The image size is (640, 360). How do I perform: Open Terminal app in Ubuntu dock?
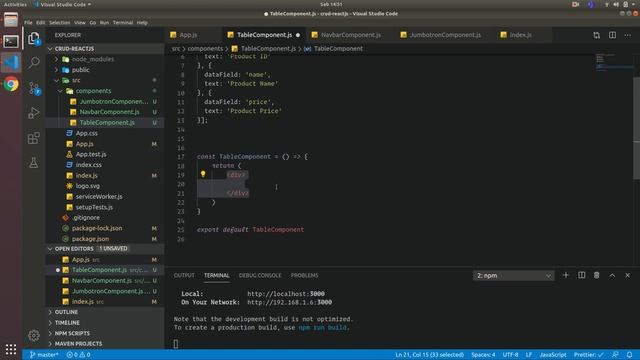(x=11, y=41)
